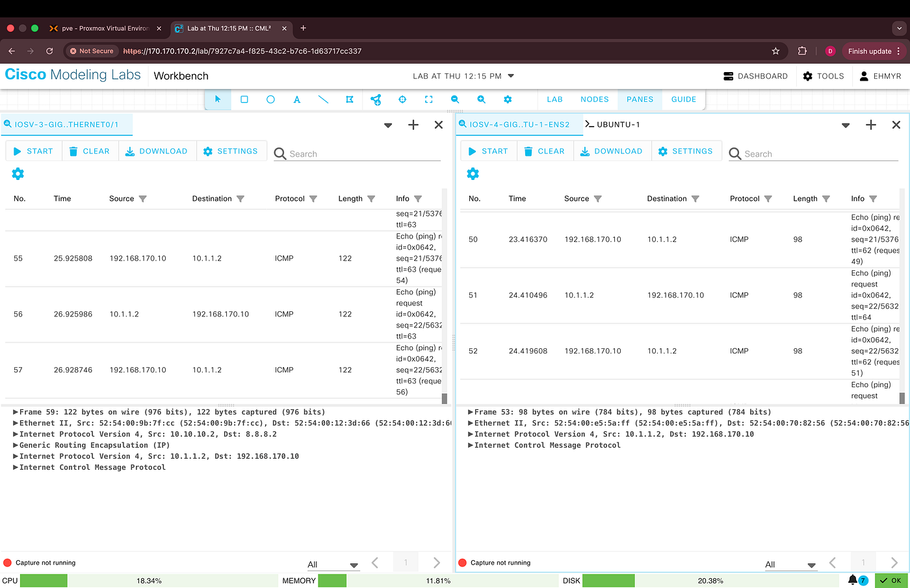
Task: Zoom in the canvas with plus magnifier
Action: coord(481,99)
